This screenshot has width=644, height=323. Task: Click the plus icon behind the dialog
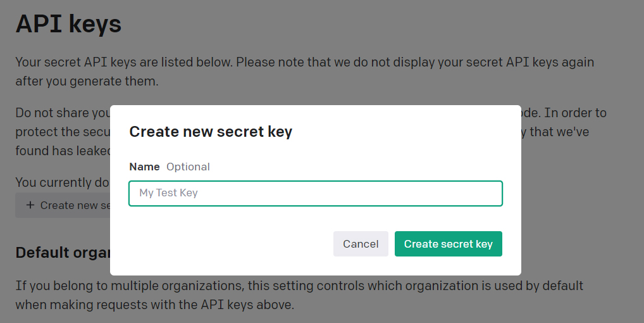(x=30, y=205)
